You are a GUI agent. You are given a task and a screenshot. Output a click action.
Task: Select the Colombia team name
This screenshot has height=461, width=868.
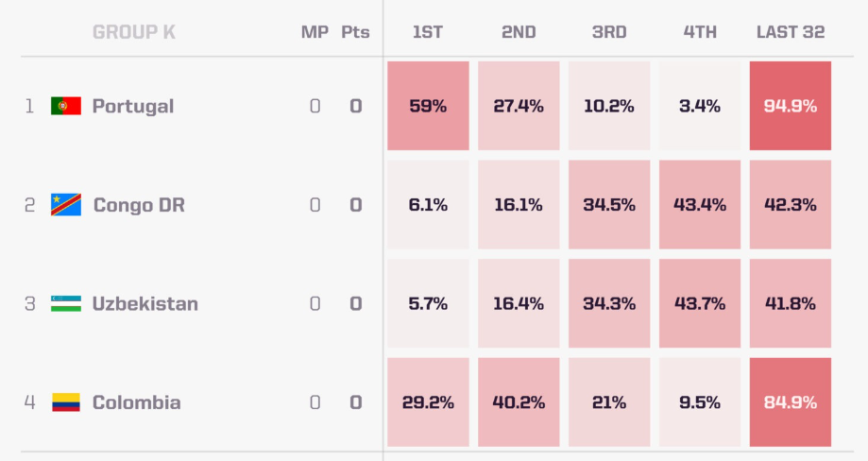click(x=137, y=402)
